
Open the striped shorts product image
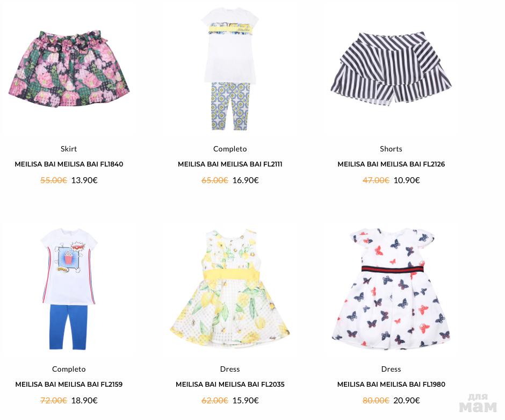(391, 68)
